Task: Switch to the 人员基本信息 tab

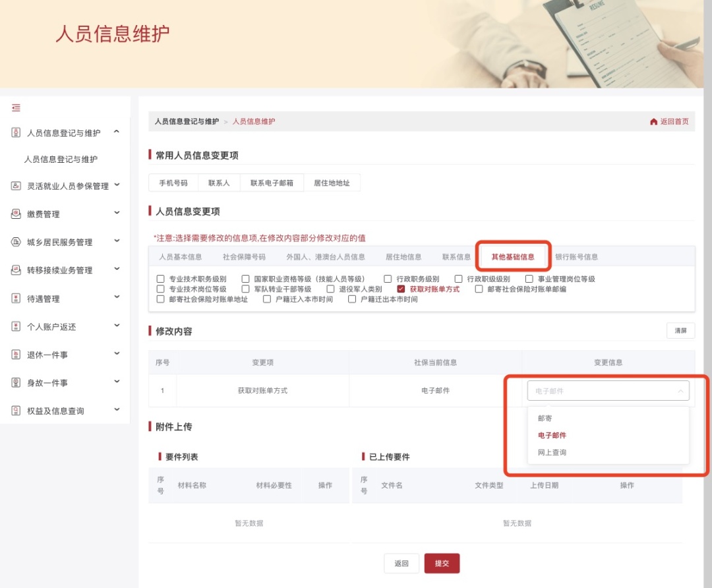Action: (x=181, y=257)
